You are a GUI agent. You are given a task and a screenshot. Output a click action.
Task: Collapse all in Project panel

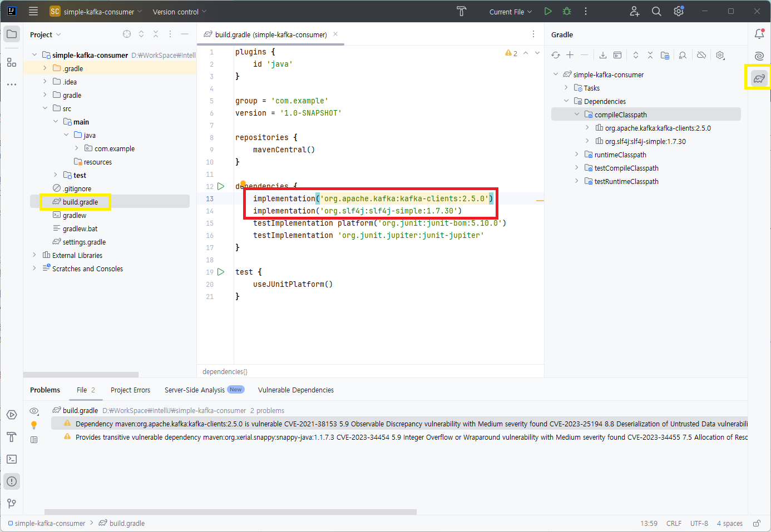(x=156, y=34)
